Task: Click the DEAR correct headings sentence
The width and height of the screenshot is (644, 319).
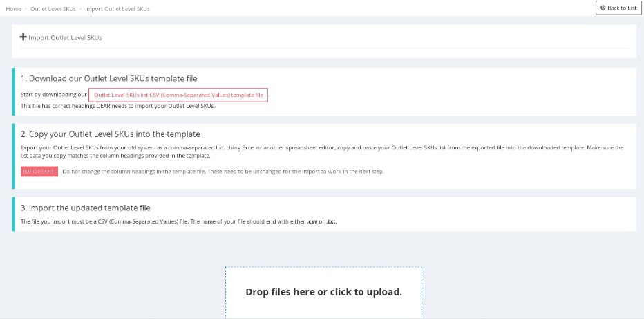Action: tap(117, 106)
